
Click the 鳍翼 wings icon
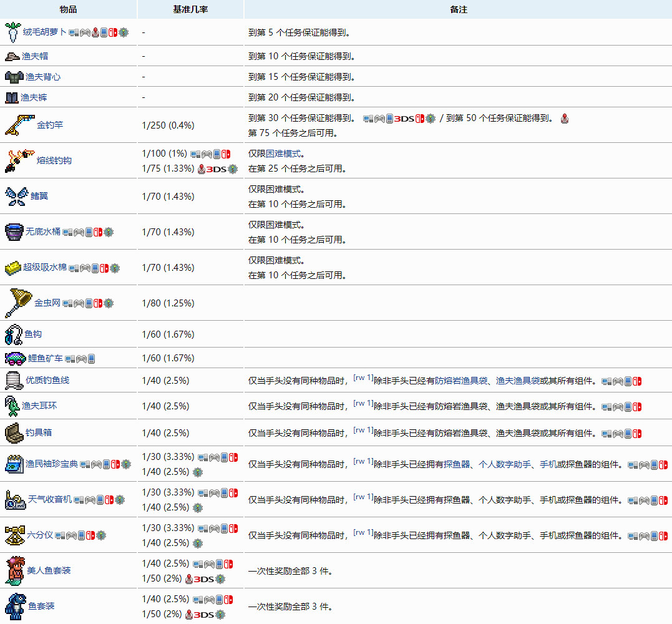click(x=16, y=196)
